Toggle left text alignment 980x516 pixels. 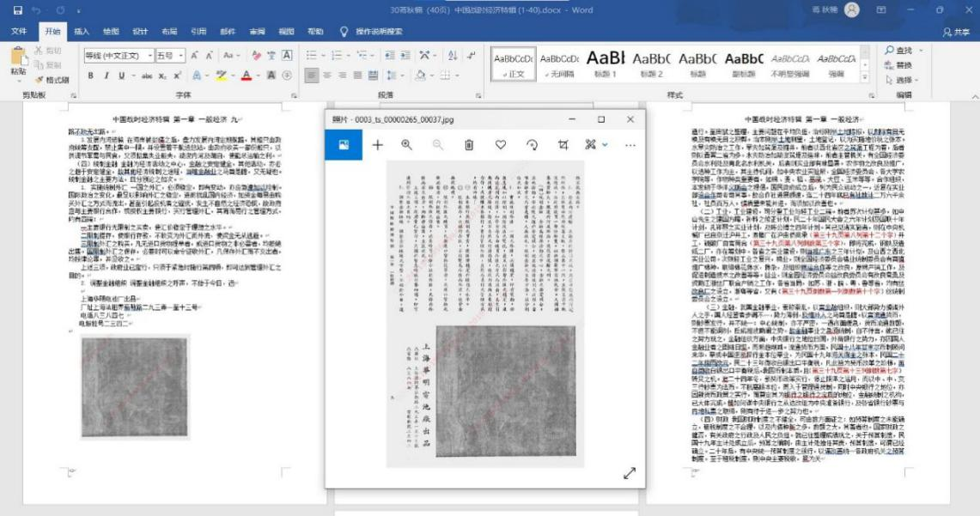point(313,75)
